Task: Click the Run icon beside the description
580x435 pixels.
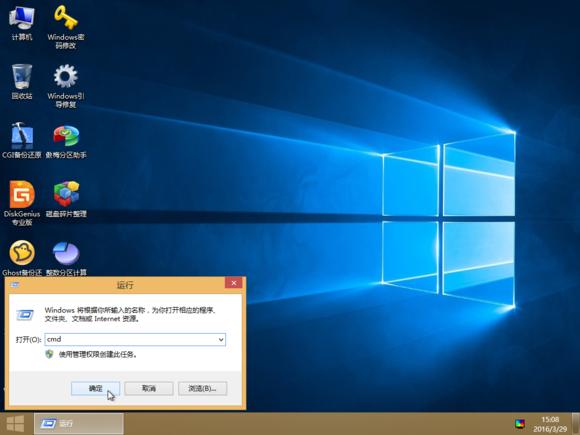Action: tap(25, 315)
